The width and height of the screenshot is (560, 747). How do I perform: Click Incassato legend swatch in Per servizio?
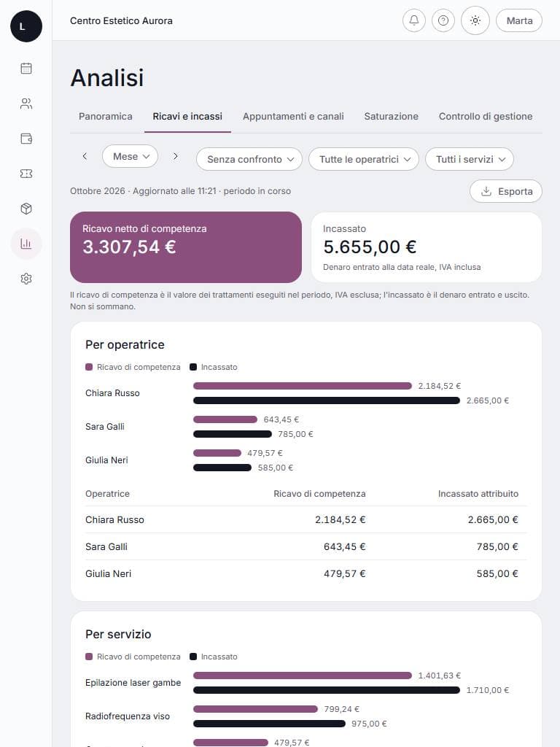192,657
